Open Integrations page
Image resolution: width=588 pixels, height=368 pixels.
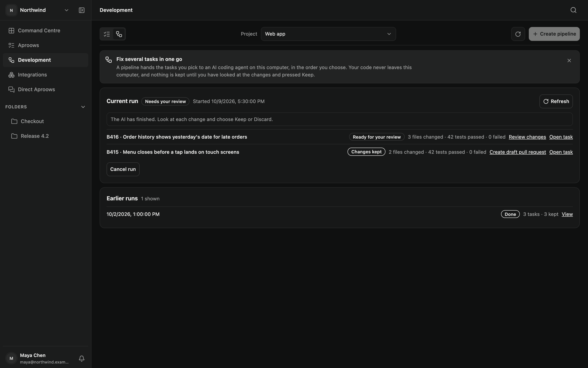click(46, 75)
